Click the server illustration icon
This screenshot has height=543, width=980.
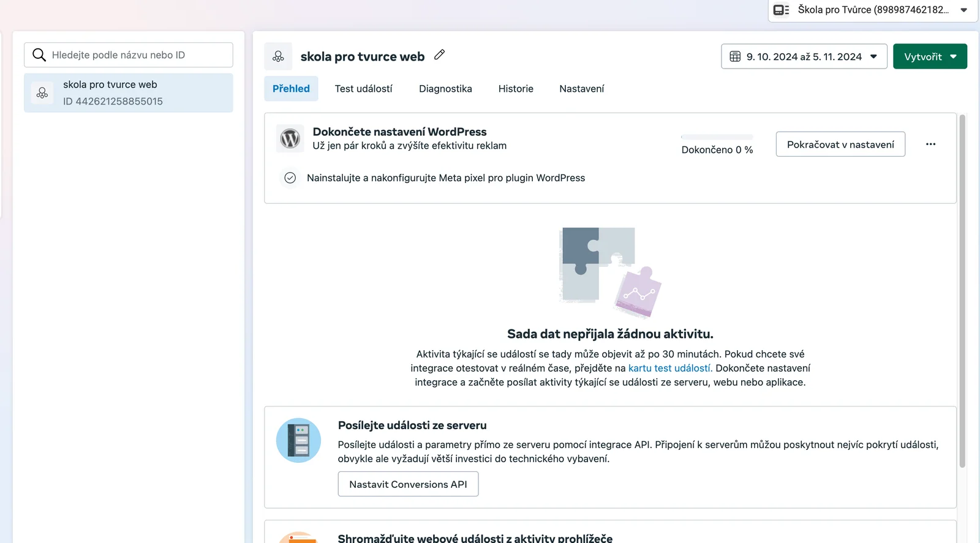(x=298, y=440)
